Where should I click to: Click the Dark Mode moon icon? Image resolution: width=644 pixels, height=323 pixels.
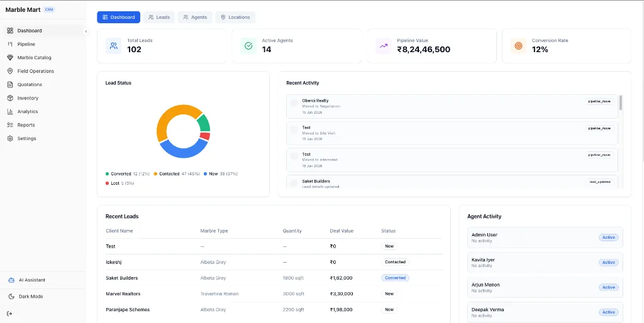[11, 297]
